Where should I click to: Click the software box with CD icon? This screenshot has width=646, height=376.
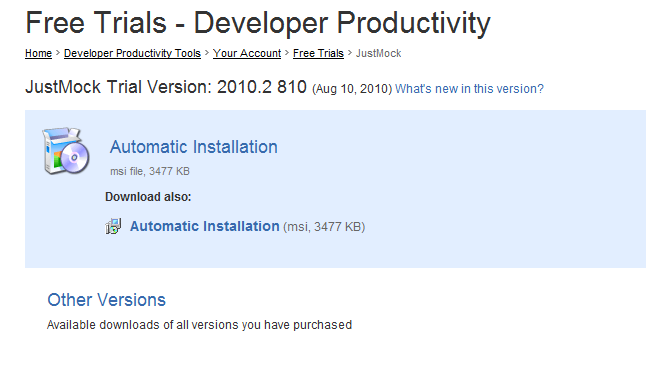tap(66, 151)
